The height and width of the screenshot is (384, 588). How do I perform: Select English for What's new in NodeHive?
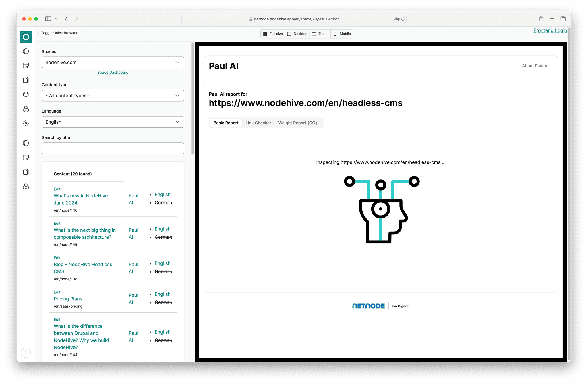click(x=163, y=194)
